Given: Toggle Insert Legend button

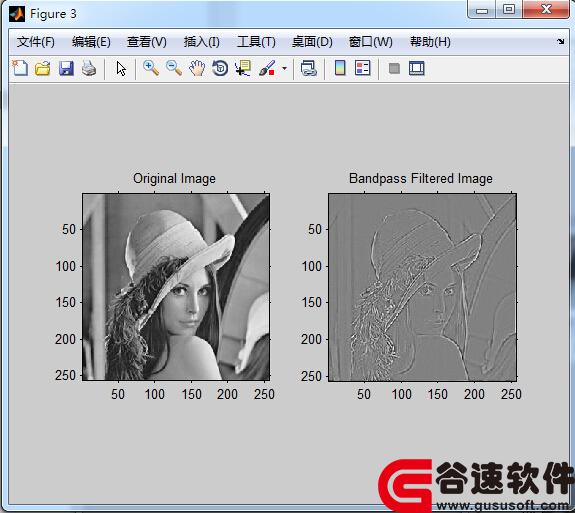Looking at the screenshot, I should pos(363,68).
